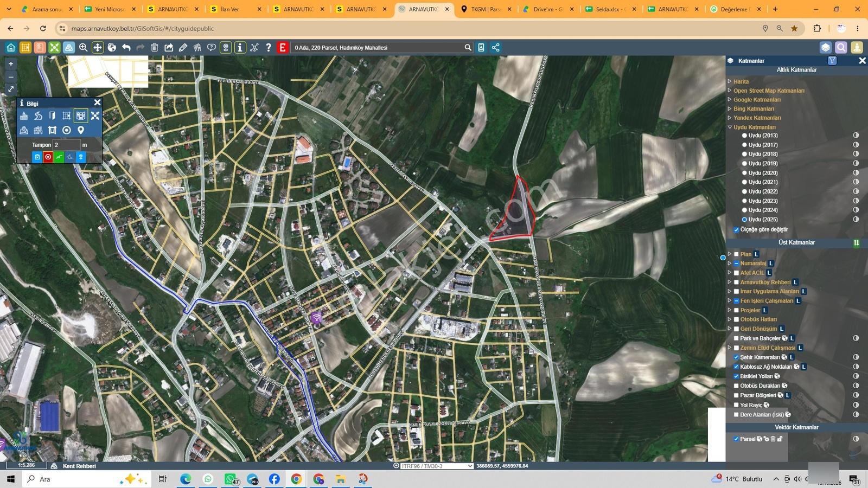This screenshot has height=488, width=868.
Task: Choose the road info icon in Bilgi panel
Action: click(x=38, y=115)
